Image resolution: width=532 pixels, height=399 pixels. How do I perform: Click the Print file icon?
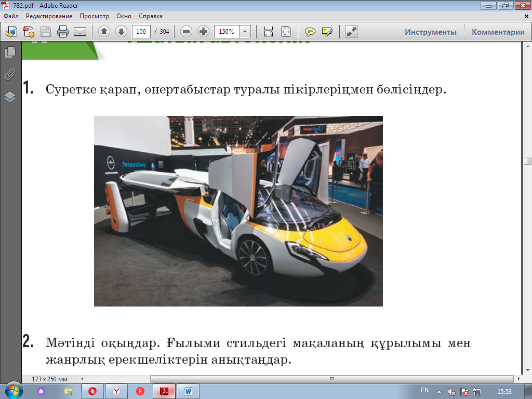click(x=63, y=32)
